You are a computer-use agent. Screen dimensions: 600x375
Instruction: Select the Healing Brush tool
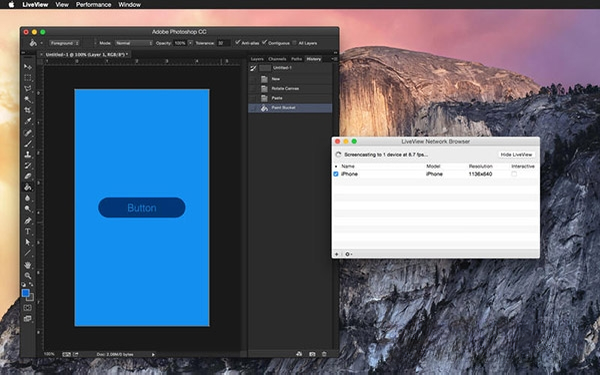(x=28, y=133)
